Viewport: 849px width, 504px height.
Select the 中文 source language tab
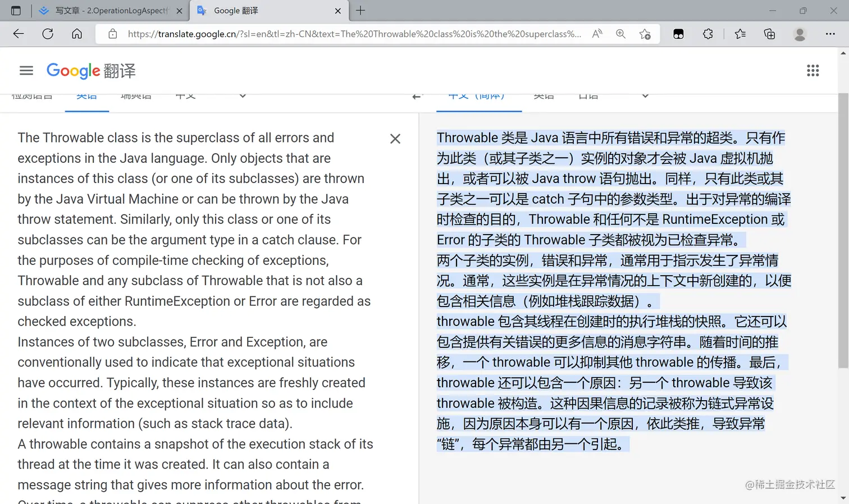click(185, 96)
